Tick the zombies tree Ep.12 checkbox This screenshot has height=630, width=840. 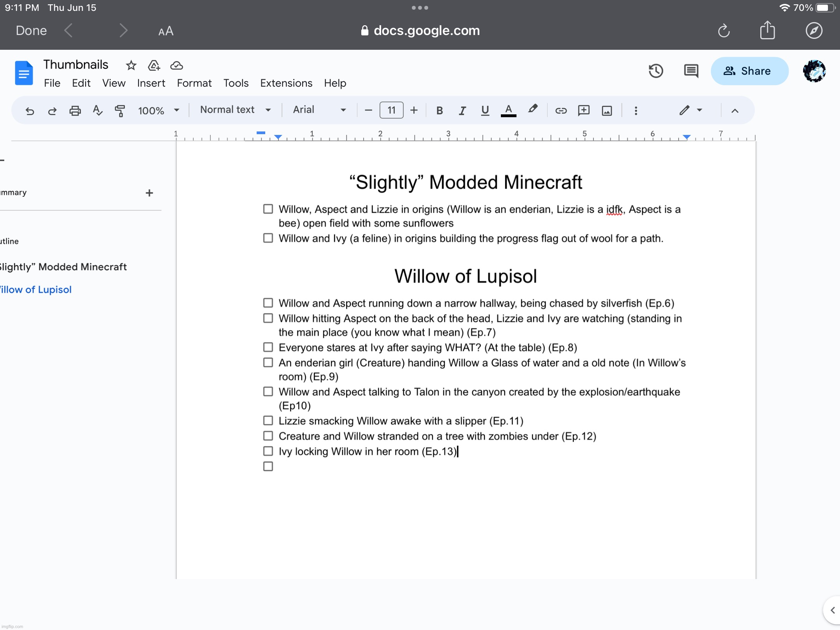click(x=268, y=436)
